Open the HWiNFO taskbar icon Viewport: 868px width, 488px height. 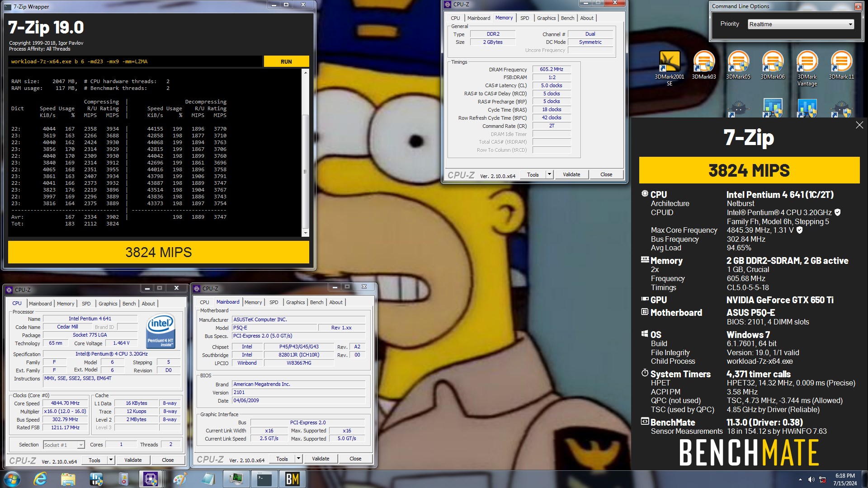(96, 479)
